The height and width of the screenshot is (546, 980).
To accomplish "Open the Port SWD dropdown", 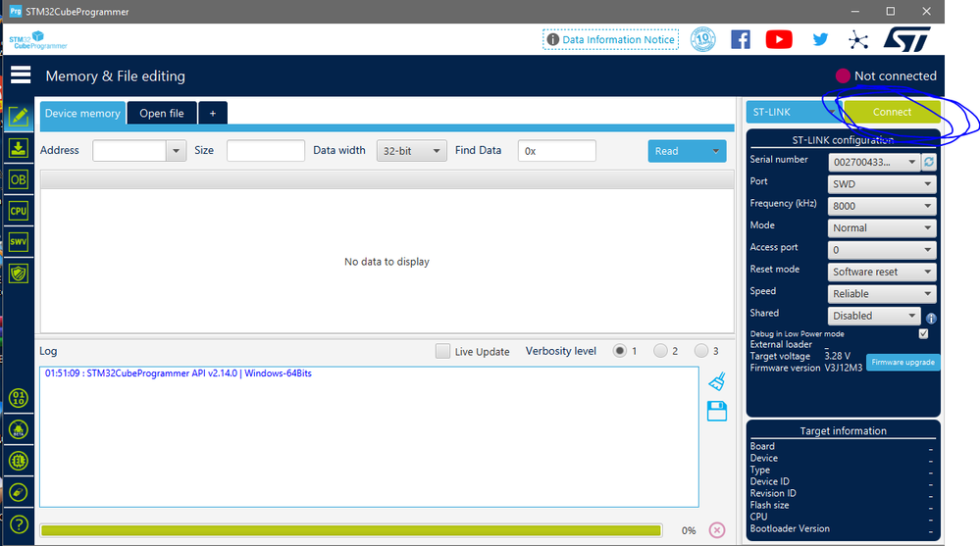I will (x=882, y=183).
